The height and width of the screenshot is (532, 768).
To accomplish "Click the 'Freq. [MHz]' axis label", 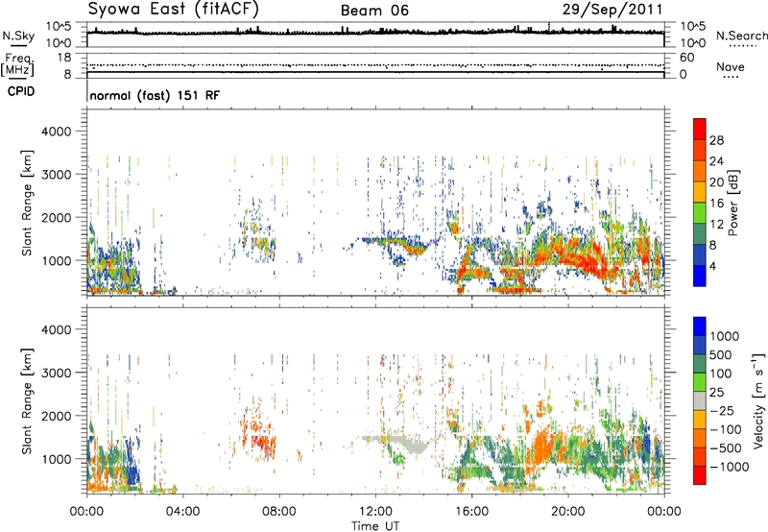I will click(x=17, y=65).
